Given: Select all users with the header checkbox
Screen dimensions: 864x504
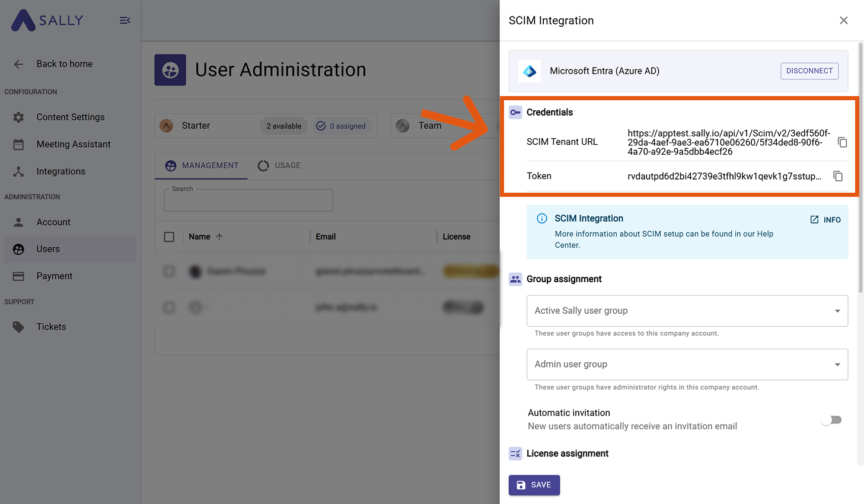Looking at the screenshot, I should 169,237.
